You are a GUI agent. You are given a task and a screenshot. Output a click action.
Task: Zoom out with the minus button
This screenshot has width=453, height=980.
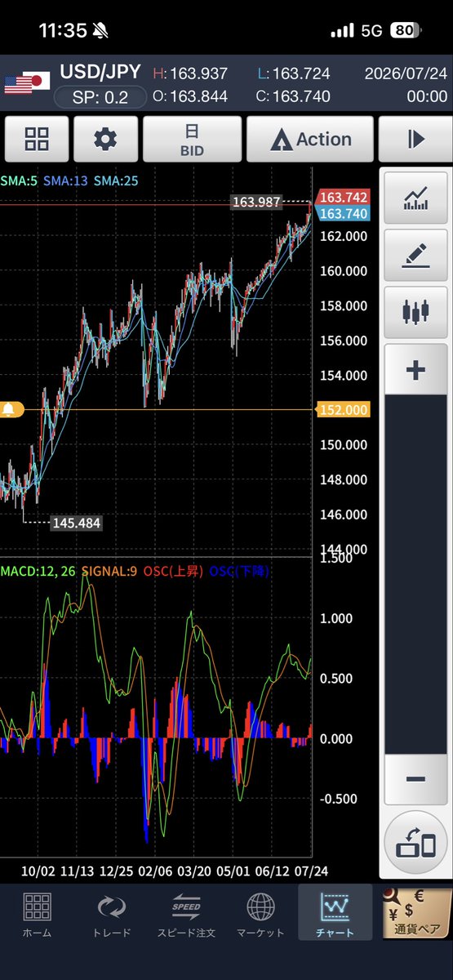coord(415,779)
